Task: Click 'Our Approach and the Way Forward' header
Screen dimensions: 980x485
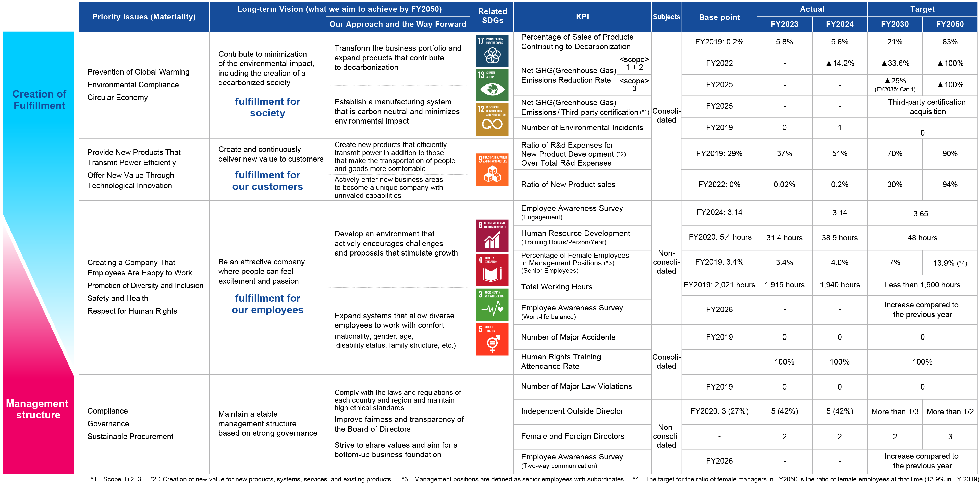Action: tap(398, 24)
